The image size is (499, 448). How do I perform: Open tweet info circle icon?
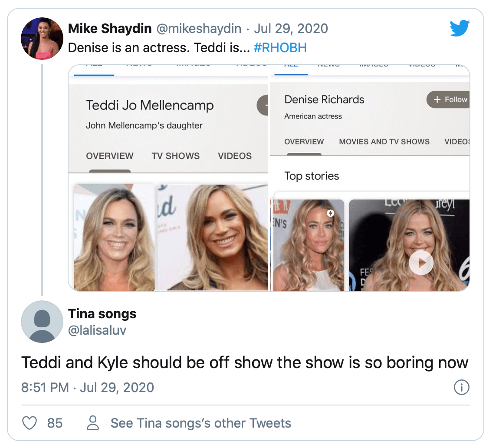coord(461,387)
